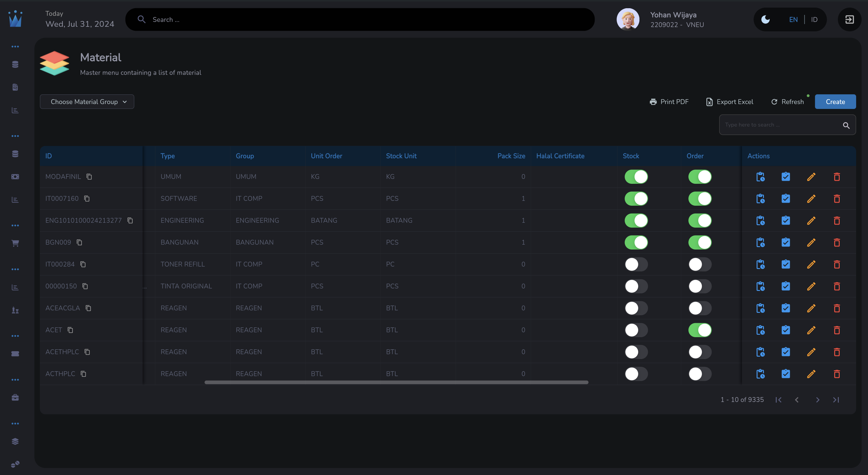Focus the global Search field
868x475 pixels.
click(360, 19)
